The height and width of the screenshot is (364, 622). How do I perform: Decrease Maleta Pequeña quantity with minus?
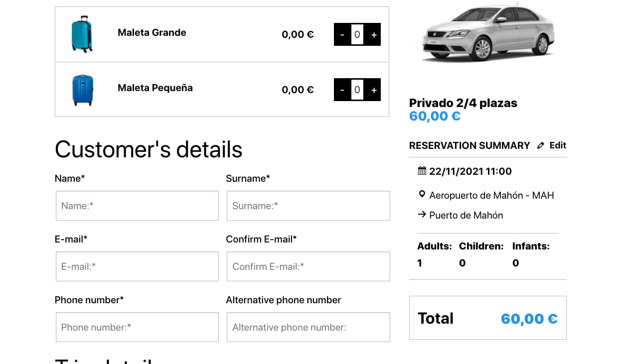pos(342,90)
